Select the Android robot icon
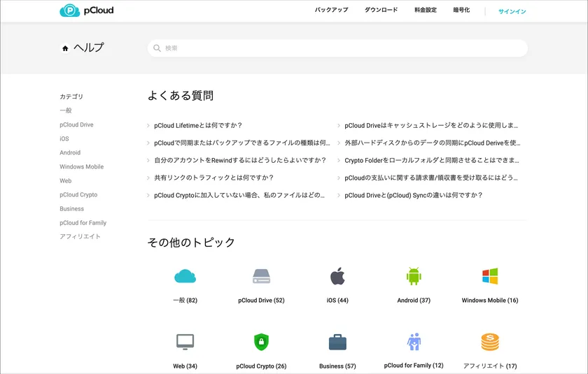Image resolution: width=588 pixels, height=374 pixels. pyautogui.click(x=414, y=276)
